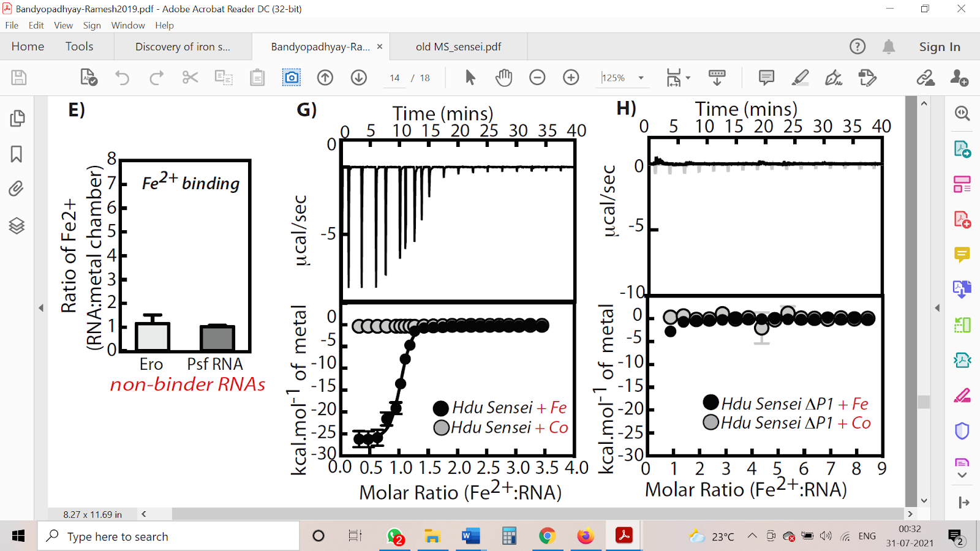Viewport: 980px width, 551px height.
Task: Show the bookmarks panel
Action: point(17,154)
